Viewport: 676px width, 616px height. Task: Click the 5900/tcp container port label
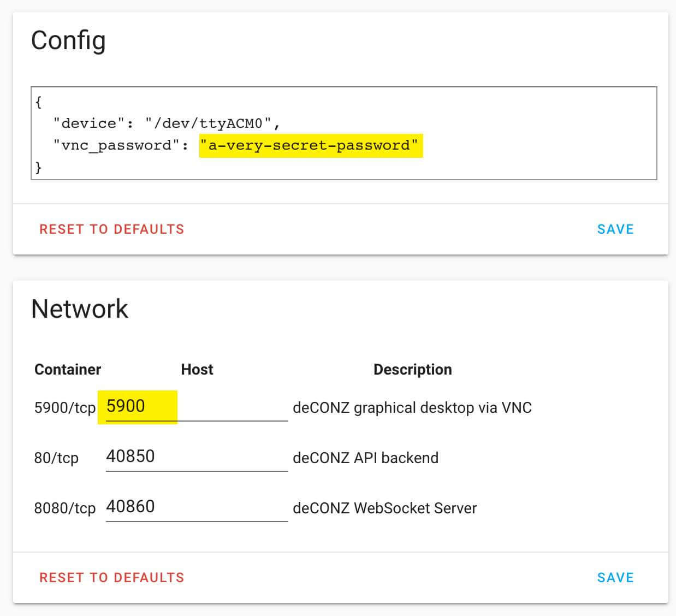[x=64, y=408]
